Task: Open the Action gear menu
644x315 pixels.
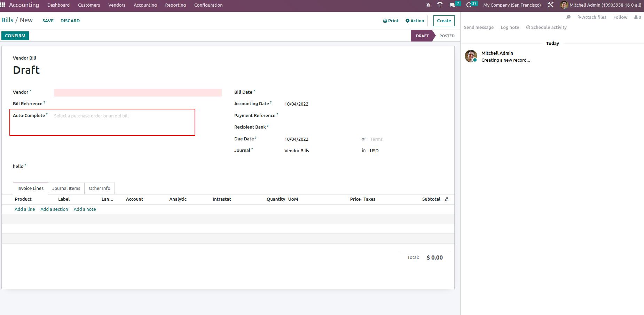Action: coord(415,21)
